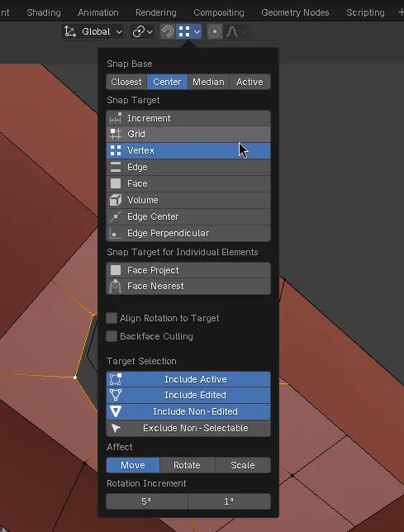Set snap base to Median
404x532 pixels.
pyautogui.click(x=208, y=82)
